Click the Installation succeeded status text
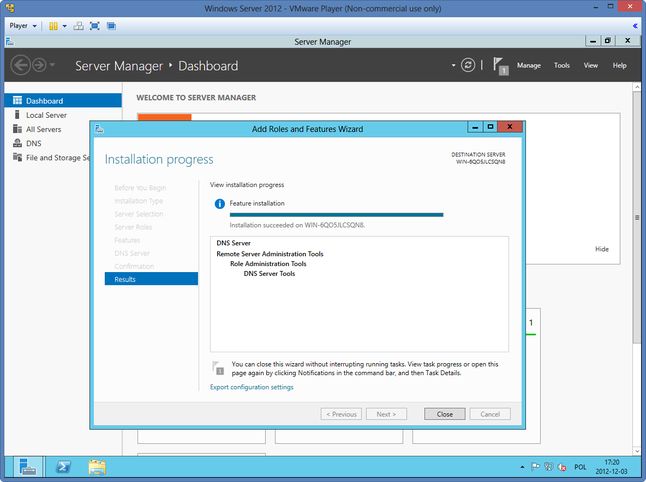 [297, 225]
